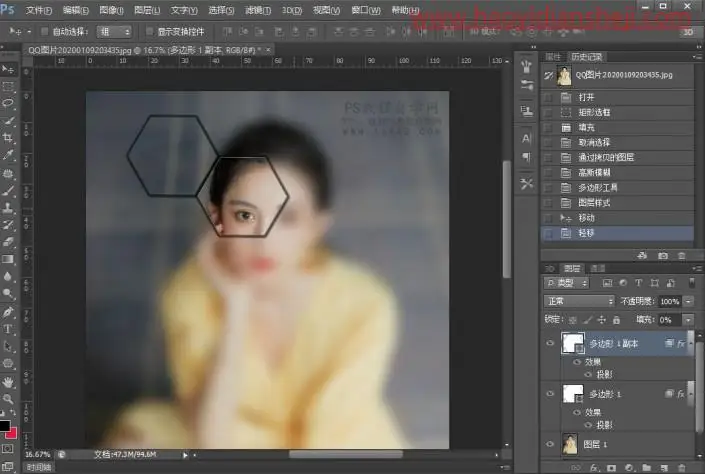The width and height of the screenshot is (705, 474).
Task: Open the 时间轴 panel at the bottom
Action: click(x=39, y=468)
